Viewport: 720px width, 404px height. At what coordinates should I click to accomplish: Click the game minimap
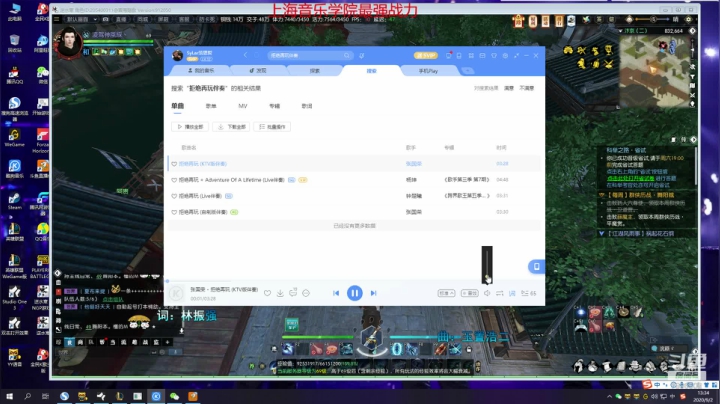(654, 71)
